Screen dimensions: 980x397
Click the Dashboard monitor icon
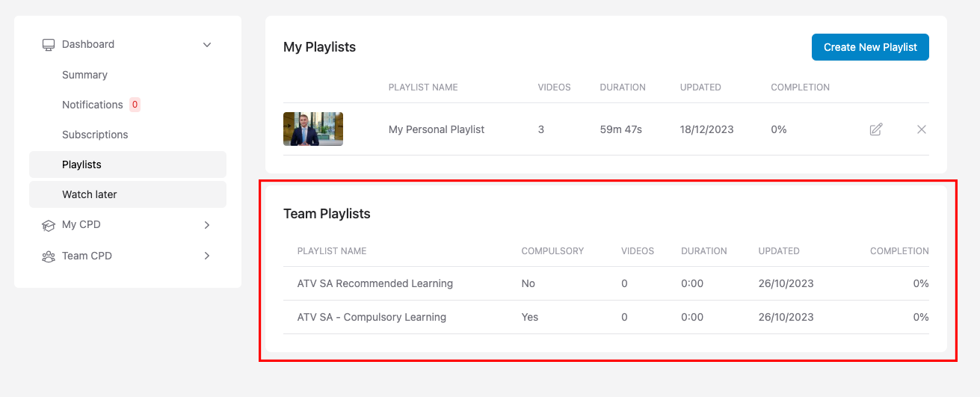pos(49,45)
